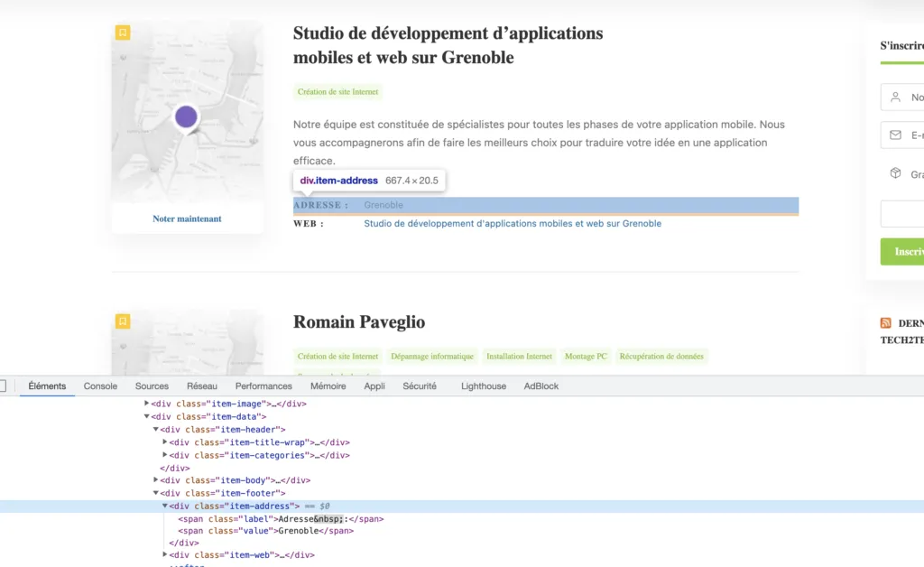This screenshot has height=567, width=924.
Task: Expand the item-web div node
Action: pyautogui.click(x=165, y=554)
